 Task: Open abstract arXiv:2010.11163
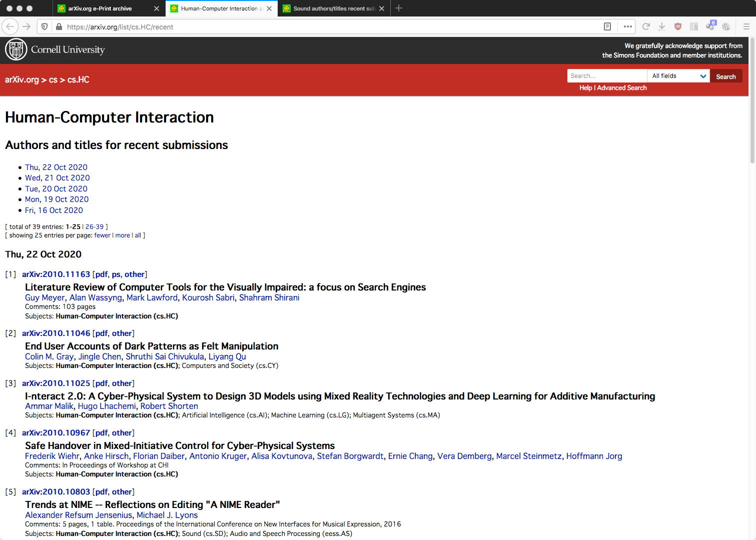tap(56, 274)
